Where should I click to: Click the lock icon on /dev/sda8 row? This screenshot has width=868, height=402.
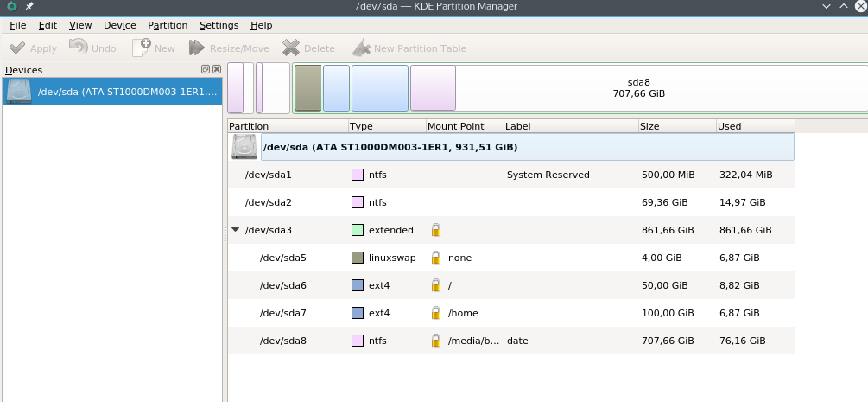[436, 341]
